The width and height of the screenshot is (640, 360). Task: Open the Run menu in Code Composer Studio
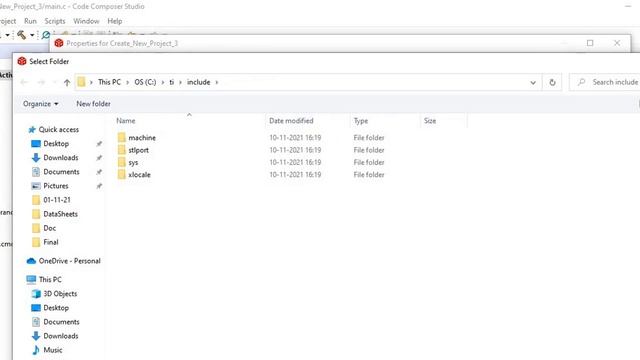(x=30, y=21)
